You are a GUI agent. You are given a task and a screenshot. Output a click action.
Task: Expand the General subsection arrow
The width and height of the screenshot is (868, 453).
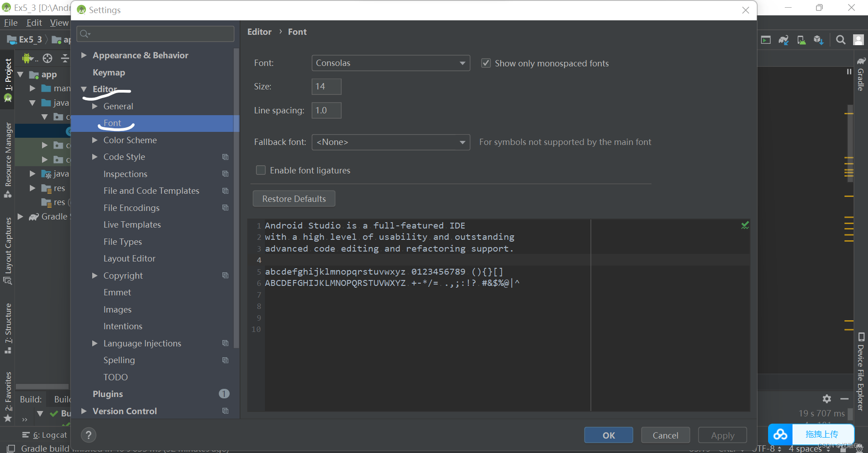94,106
